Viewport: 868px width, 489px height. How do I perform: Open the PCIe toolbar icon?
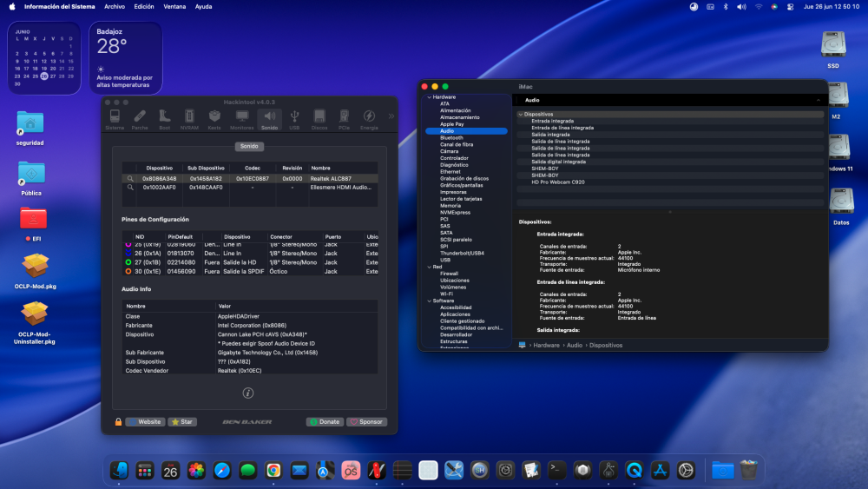tap(344, 120)
